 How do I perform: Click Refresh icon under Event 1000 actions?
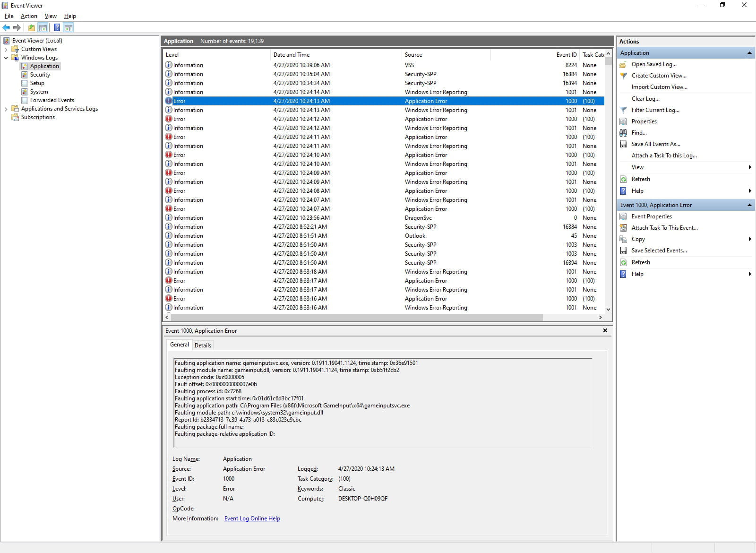623,262
